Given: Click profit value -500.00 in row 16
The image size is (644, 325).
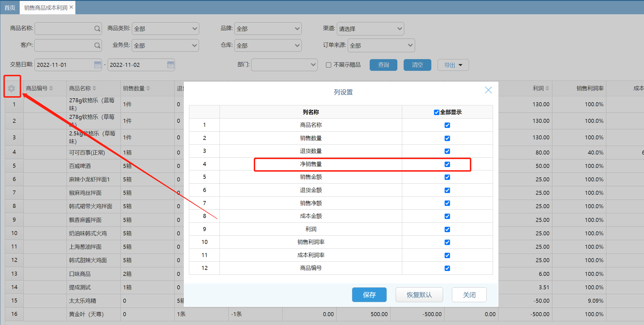Looking at the screenshot, I should [540, 314].
